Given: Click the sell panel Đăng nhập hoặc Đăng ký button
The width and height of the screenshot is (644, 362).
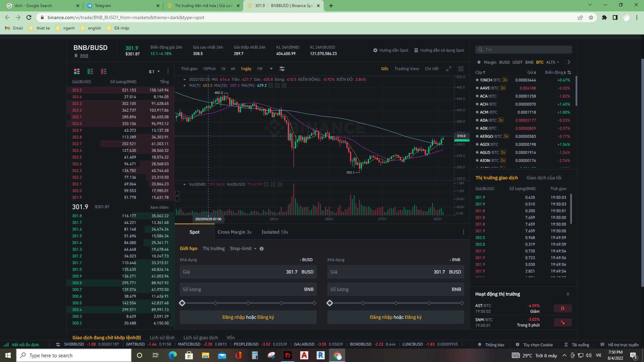Looking at the screenshot, I should (396, 317).
